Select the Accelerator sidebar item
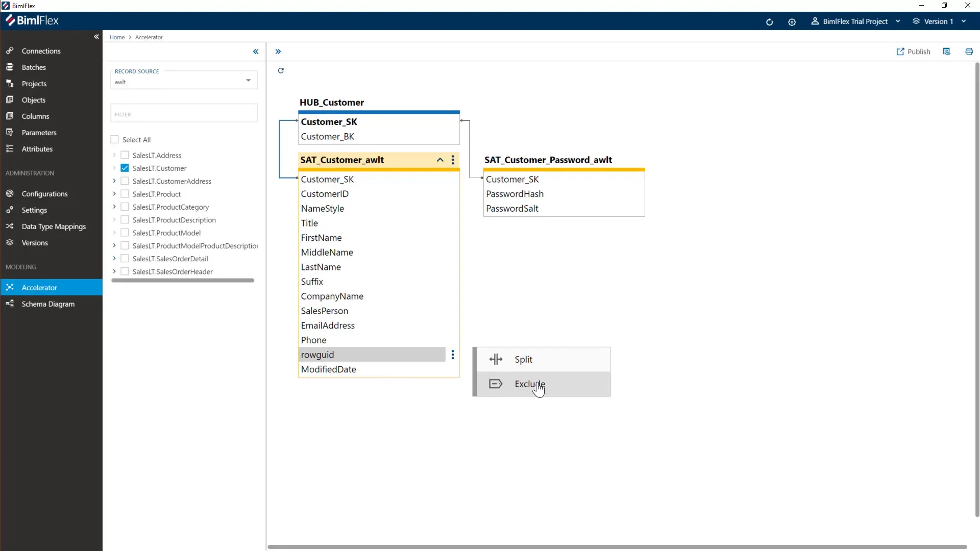The image size is (980, 551). pos(51,288)
